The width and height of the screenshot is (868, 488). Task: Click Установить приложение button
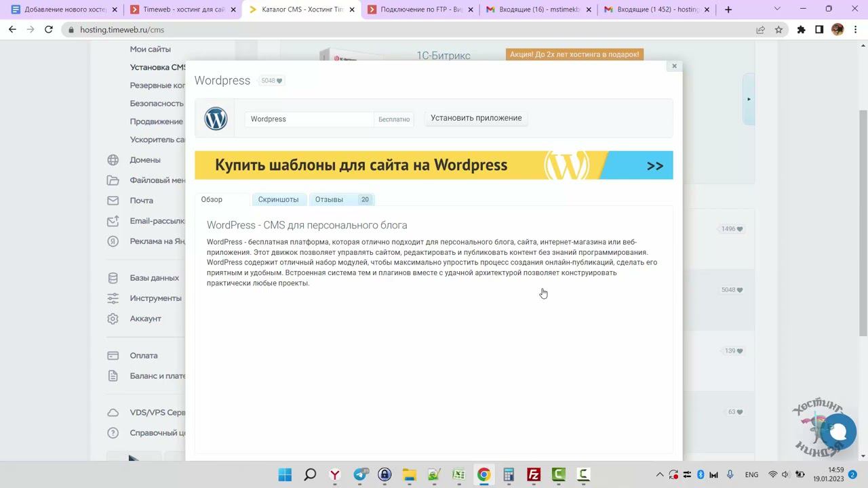point(476,118)
